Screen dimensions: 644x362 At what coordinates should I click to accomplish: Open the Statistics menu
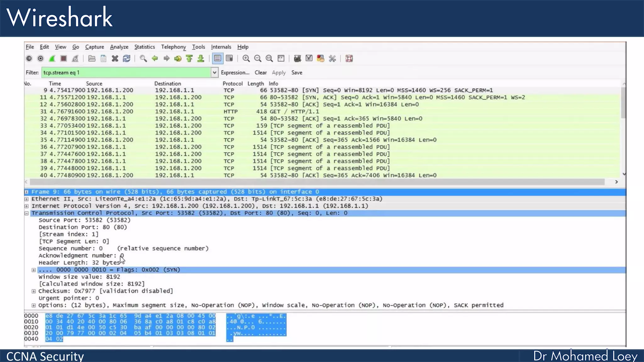coord(144,47)
